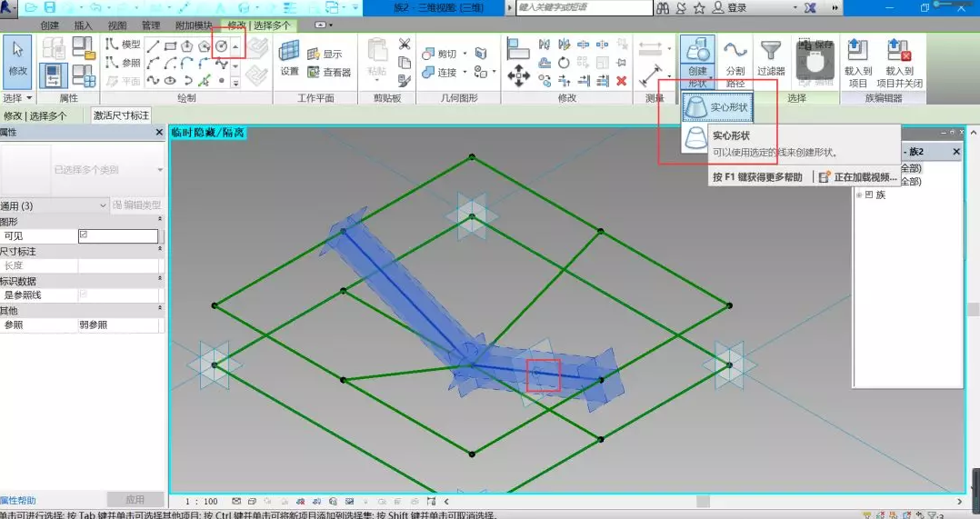Toggle the Visible (可见) checkbox
The width and height of the screenshot is (980, 519).
pos(84,235)
